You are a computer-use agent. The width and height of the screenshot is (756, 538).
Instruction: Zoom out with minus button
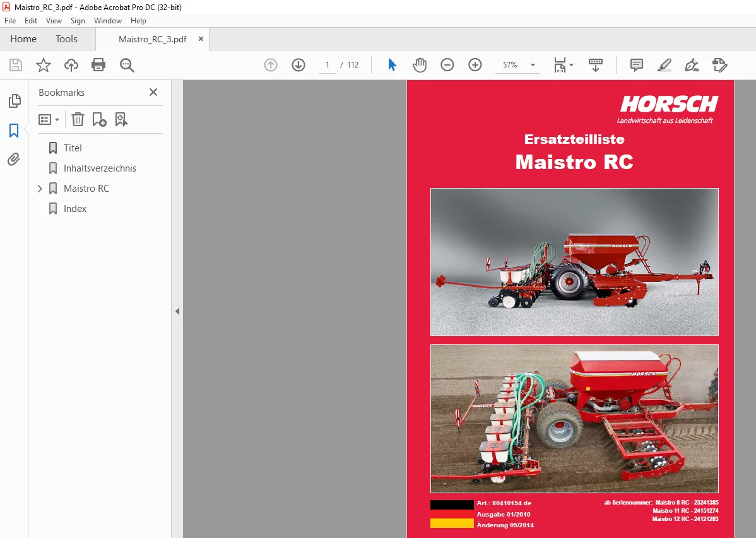point(447,64)
